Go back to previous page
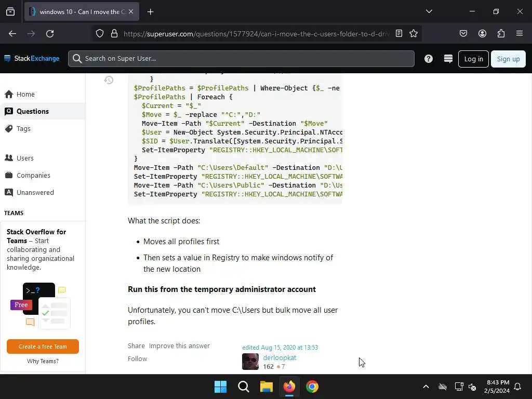The image size is (532, 399). (12, 34)
